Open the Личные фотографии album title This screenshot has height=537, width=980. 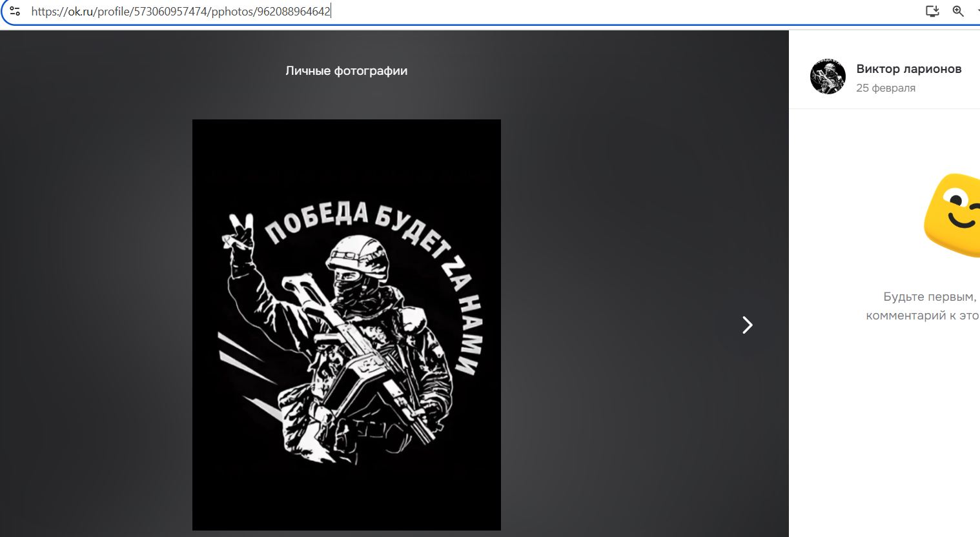coord(346,71)
